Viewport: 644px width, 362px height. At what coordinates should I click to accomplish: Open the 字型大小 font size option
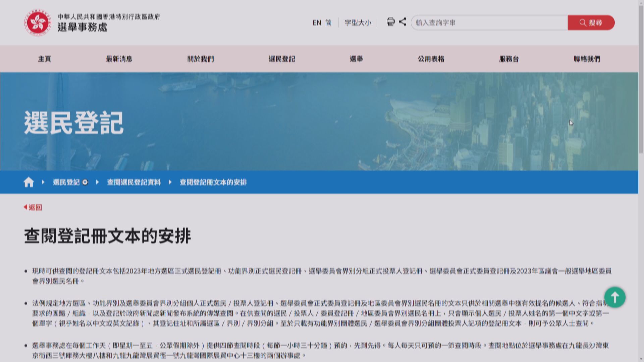pyautogui.click(x=358, y=23)
